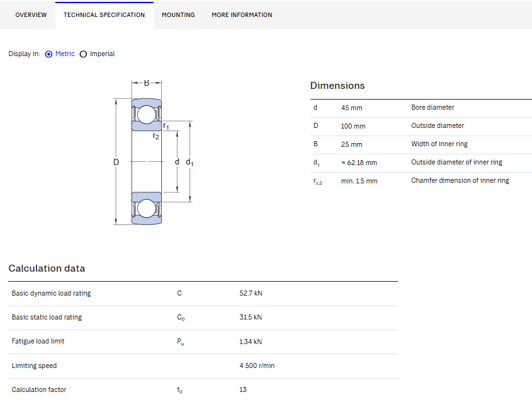This screenshot has width=532, height=409.
Task: Open the More Information tab
Action: pos(242,15)
